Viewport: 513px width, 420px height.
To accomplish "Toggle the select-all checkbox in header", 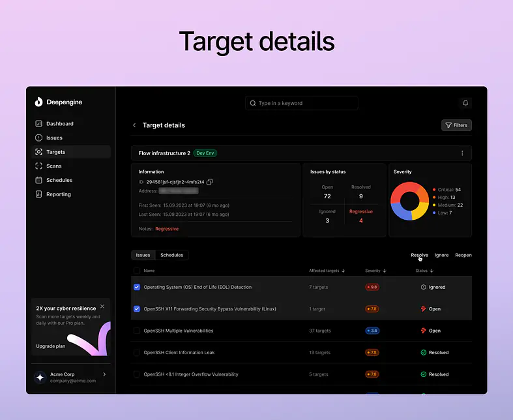I will click(x=137, y=271).
